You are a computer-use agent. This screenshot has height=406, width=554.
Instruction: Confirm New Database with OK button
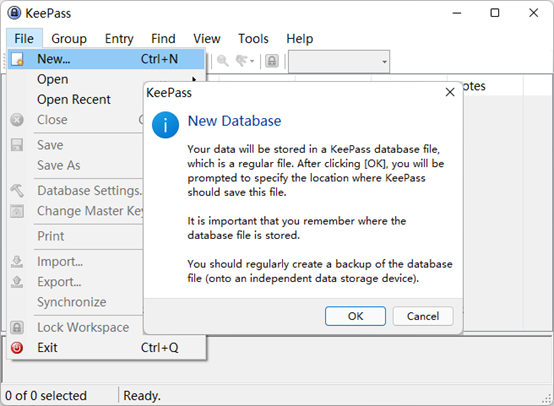[355, 316]
